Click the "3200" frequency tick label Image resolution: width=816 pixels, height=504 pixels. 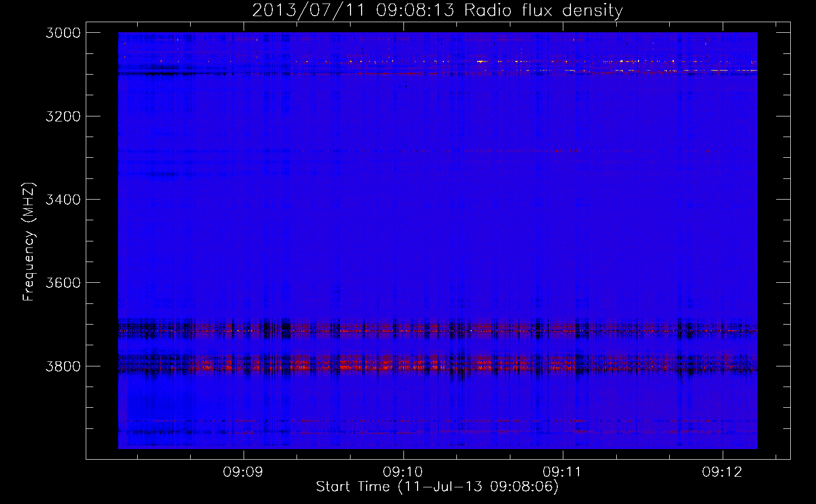63,116
